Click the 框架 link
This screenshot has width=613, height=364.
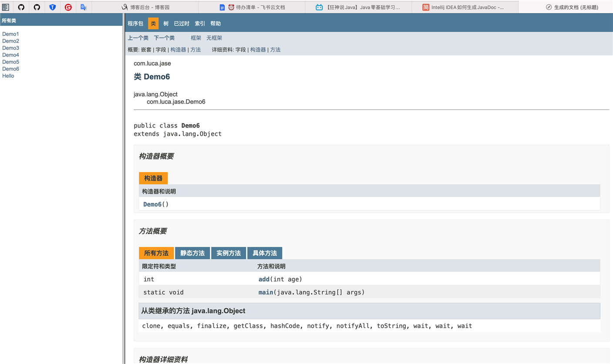196,38
